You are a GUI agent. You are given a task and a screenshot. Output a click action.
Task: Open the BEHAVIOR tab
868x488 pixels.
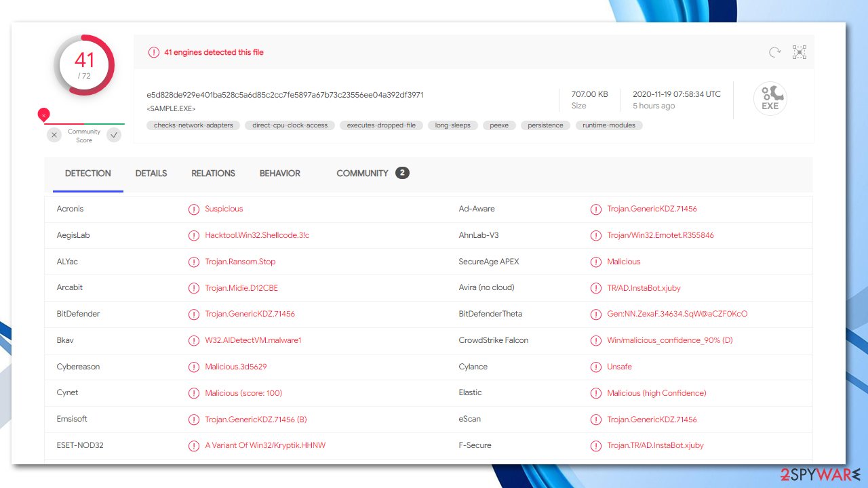[280, 174]
